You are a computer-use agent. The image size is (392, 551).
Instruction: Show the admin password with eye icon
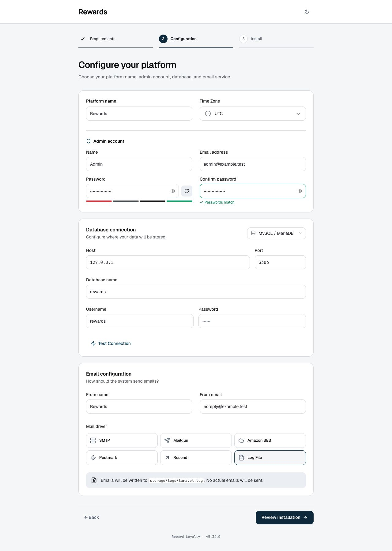[x=173, y=191]
